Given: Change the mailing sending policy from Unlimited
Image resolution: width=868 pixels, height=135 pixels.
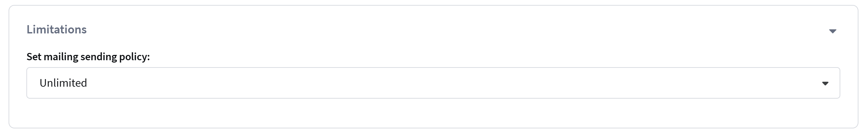Looking at the screenshot, I should 433,83.
